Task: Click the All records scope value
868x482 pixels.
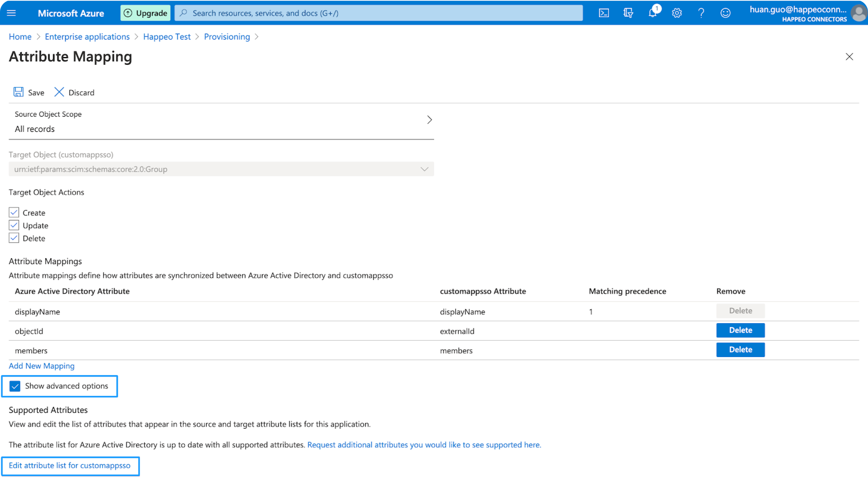Action: point(34,129)
